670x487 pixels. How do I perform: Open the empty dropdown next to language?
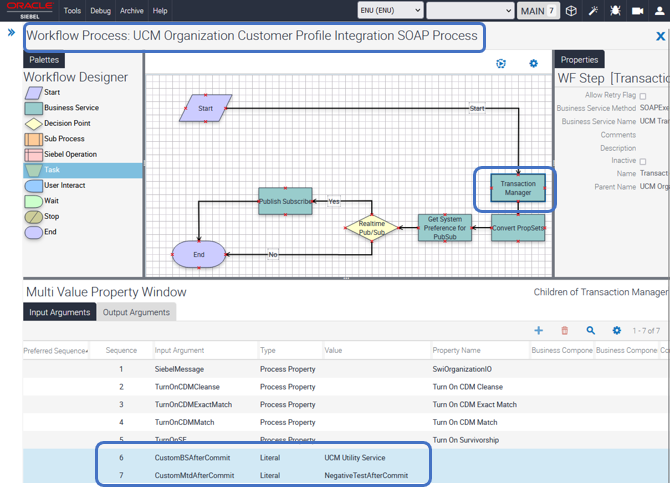[470, 11]
